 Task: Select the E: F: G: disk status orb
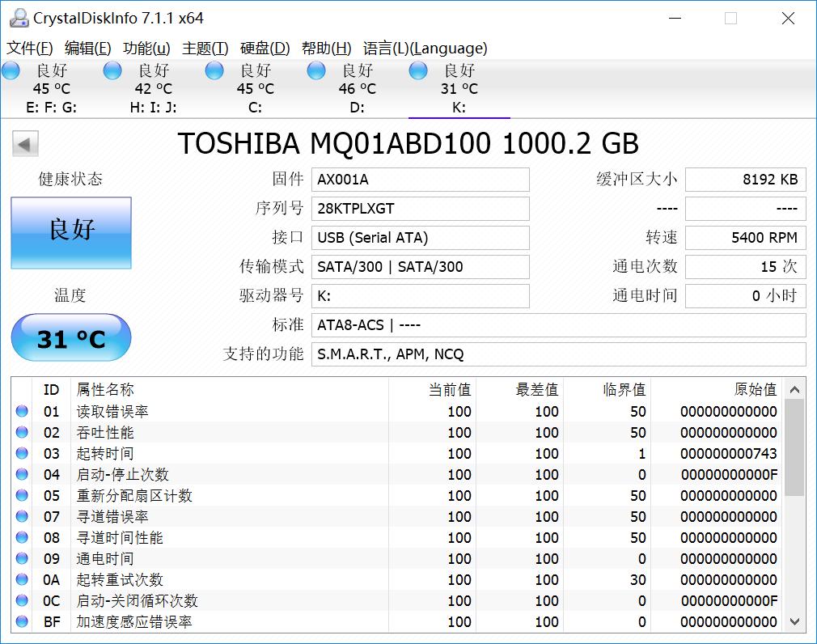(11, 71)
